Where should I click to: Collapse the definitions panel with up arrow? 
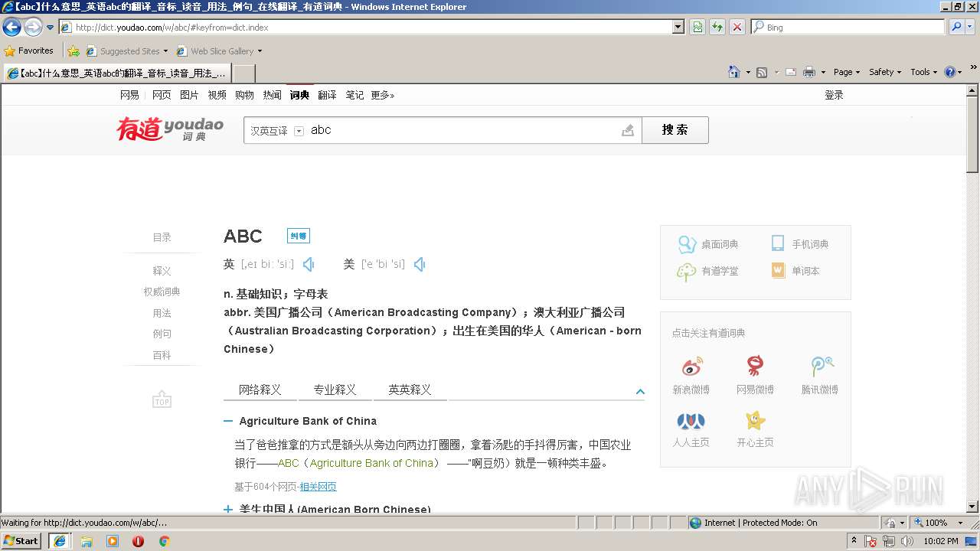coord(640,392)
